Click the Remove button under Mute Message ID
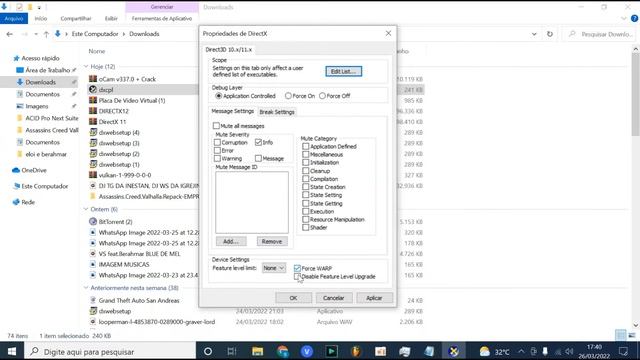Viewport: 640px width, 360px height. tap(272, 241)
